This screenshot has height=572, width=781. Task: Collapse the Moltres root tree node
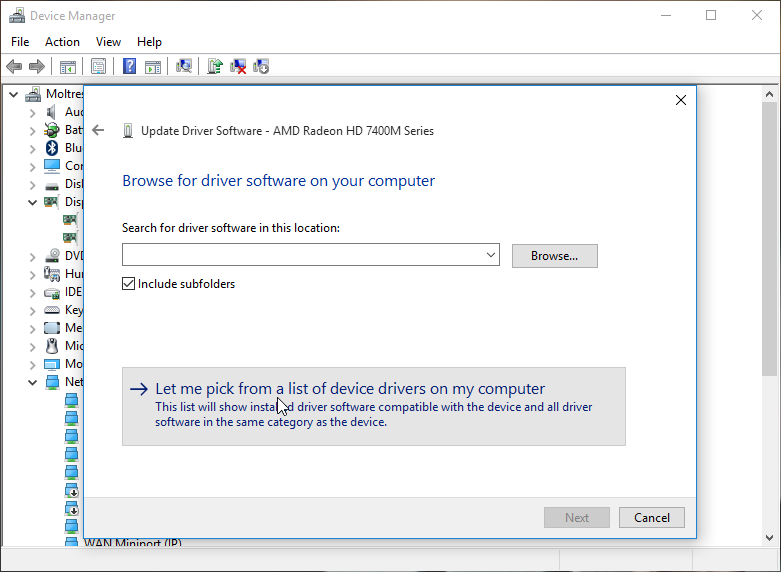[14, 94]
